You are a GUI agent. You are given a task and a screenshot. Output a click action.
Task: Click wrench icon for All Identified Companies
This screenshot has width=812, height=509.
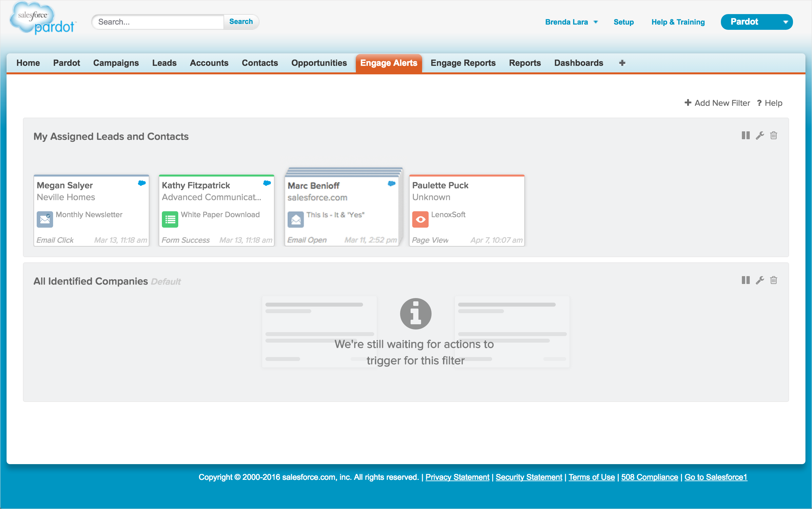click(760, 280)
